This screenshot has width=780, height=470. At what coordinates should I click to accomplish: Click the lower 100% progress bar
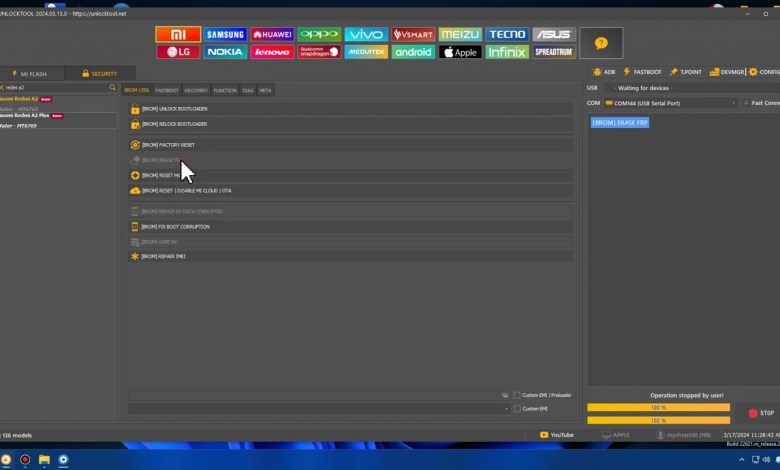pos(658,421)
